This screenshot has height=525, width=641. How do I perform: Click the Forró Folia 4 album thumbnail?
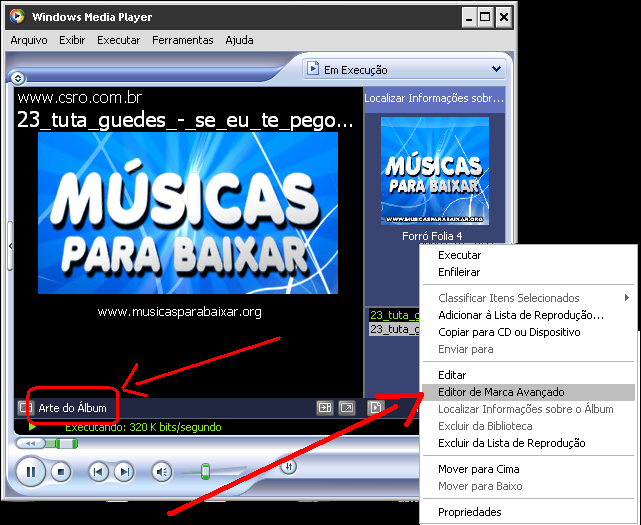click(434, 171)
